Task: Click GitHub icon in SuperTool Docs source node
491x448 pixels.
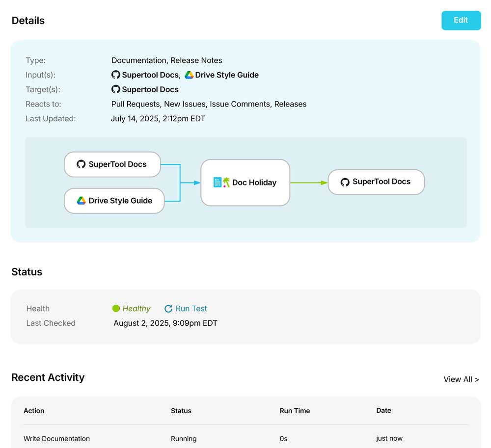Action: [x=81, y=164]
